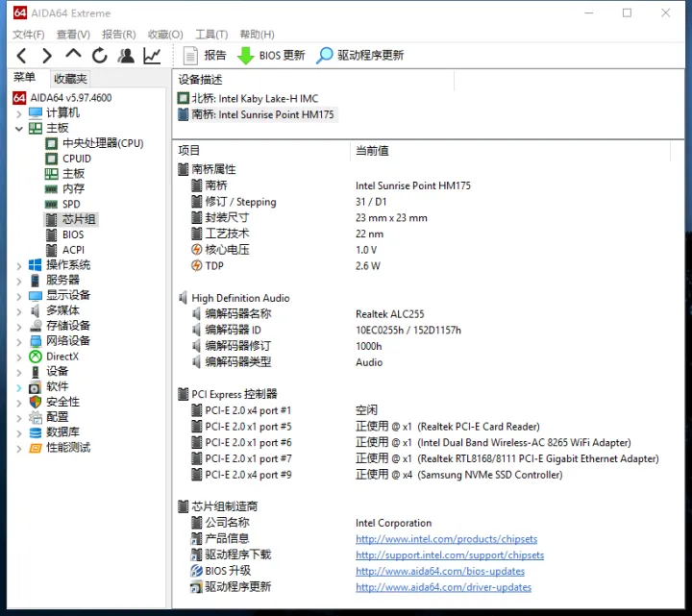The image size is (692, 616).
Task: Expand the DirectX tree node
Action: click(18, 357)
